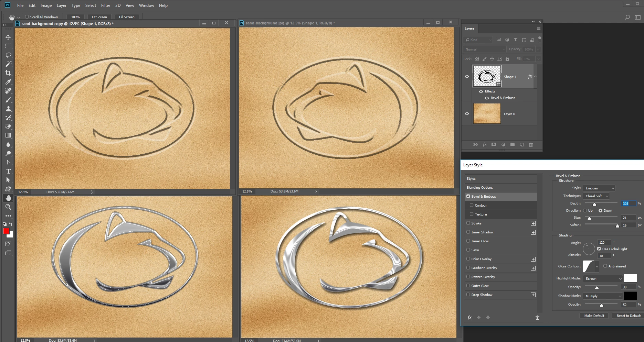The height and width of the screenshot is (342, 644).
Task: Open the Window menu
Action: coord(146,5)
